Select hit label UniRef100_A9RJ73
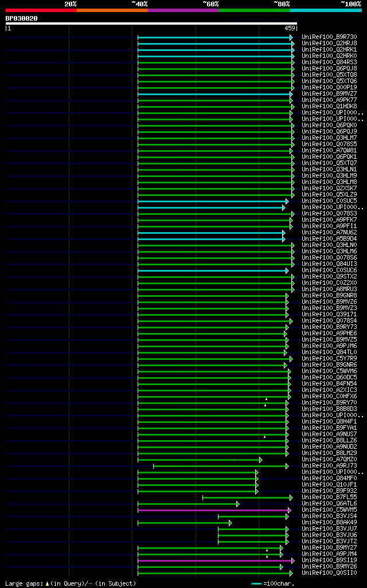This screenshot has height=588, width=367. [x=330, y=465]
